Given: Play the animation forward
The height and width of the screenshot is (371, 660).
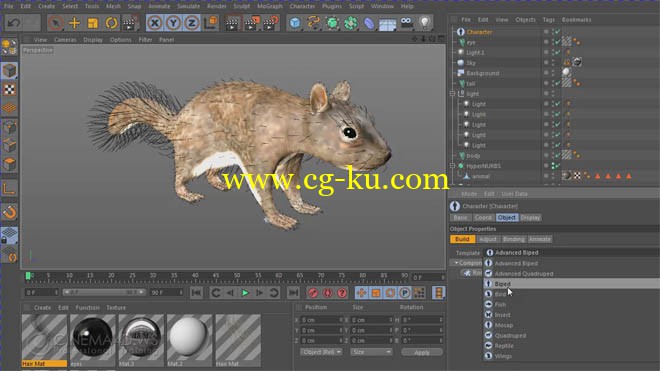Looking at the screenshot, I should [x=245, y=293].
